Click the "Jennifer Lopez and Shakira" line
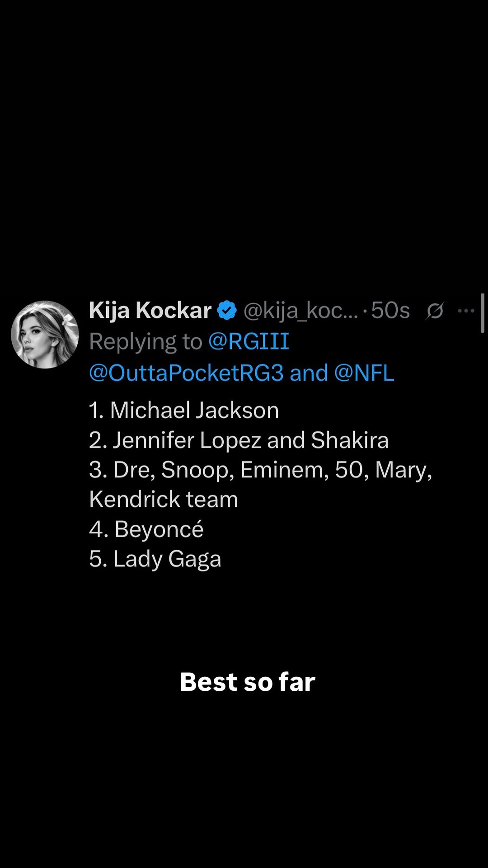Viewport: 488px width, 868px height. (x=239, y=440)
